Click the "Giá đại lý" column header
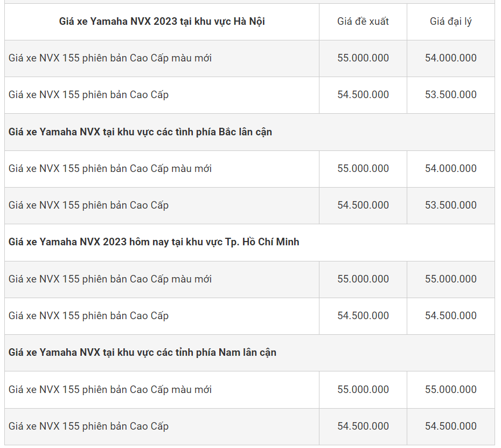This screenshot has width=501, height=448. click(450, 22)
